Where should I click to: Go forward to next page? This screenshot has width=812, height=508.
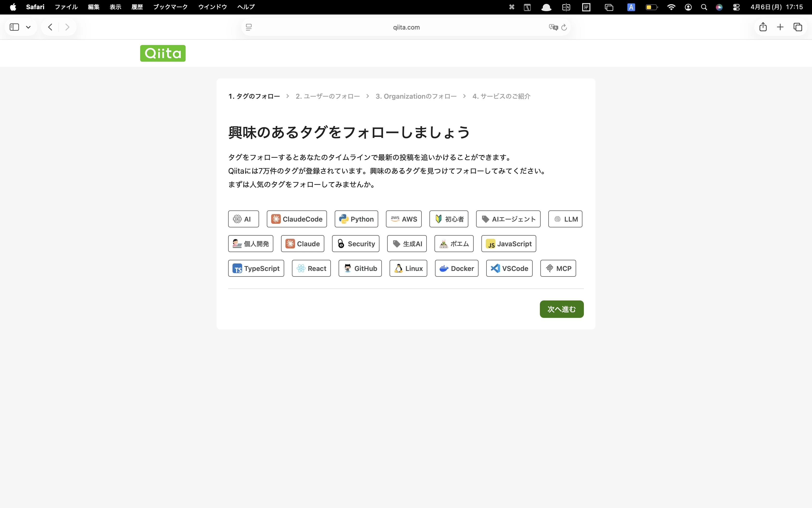[x=67, y=27]
